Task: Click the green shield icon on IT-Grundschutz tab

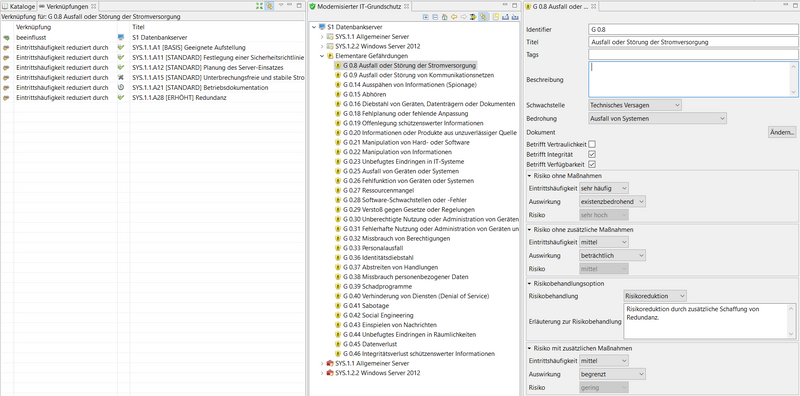Action: point(312,6)
